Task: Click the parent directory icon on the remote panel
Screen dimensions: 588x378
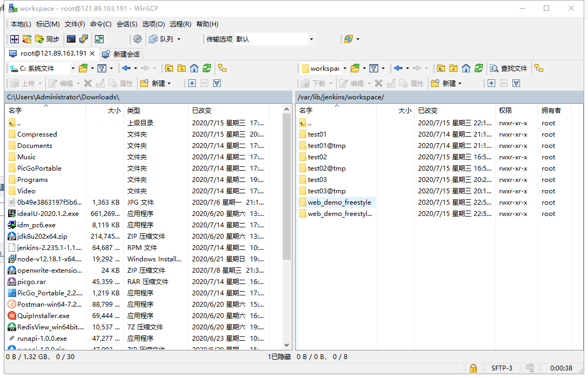Action: [441, 69]
